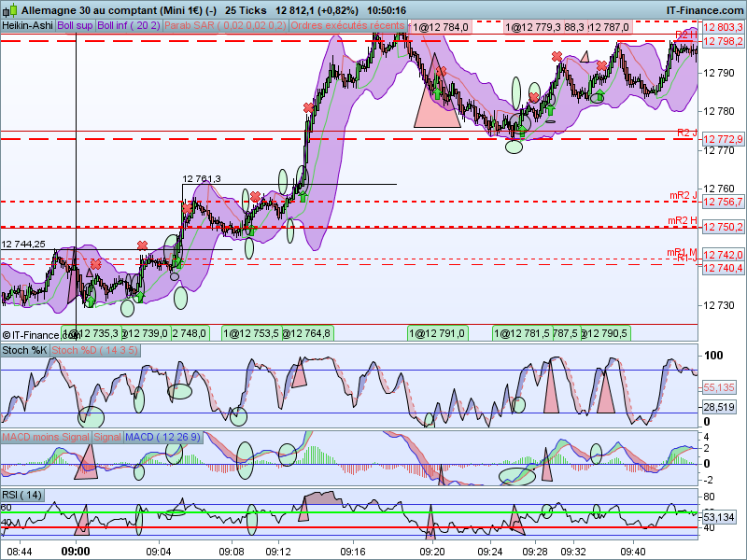Click the current price 12 812,1 (+0,82%)
The height and width of the screenshot is (560, 747).
coord(317,10)
